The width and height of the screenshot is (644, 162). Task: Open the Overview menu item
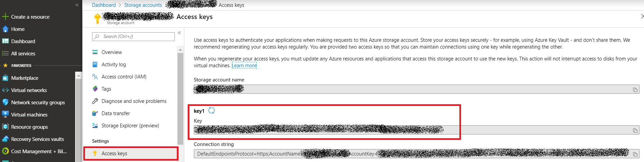point(112,52)
